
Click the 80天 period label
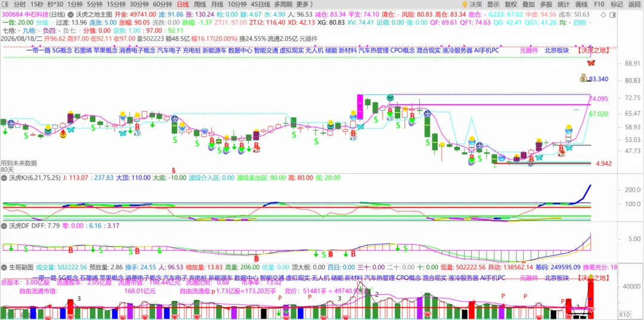coord(7,169)
